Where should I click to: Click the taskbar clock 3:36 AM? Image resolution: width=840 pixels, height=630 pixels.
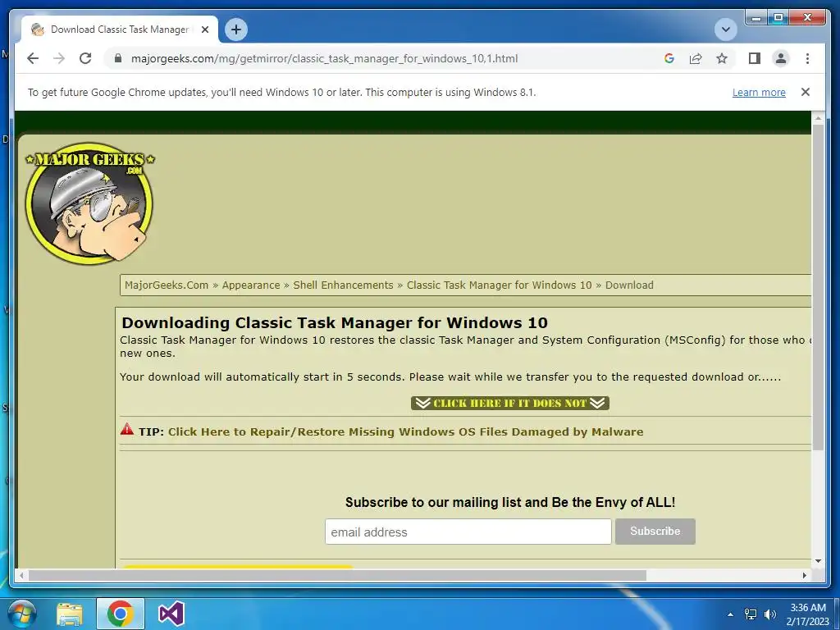point(808,608)
